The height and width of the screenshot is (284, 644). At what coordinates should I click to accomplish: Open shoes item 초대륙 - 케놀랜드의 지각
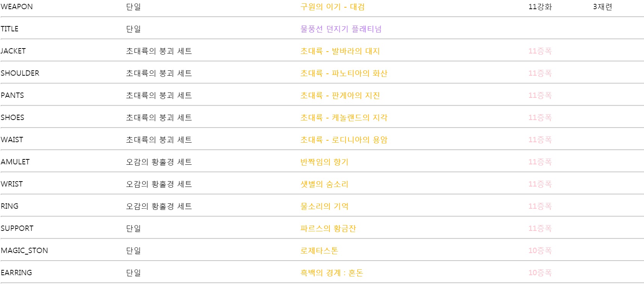coord(344,118)
